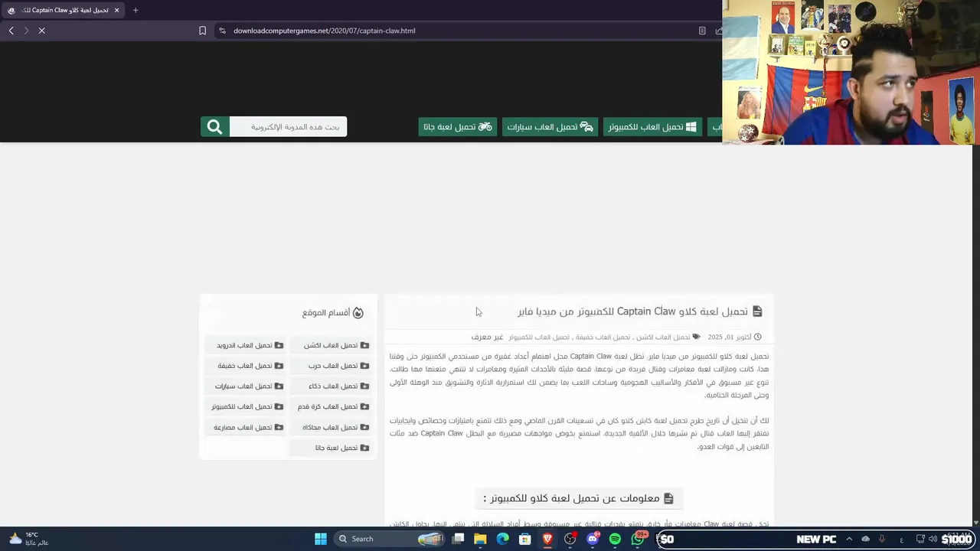Click the غير معرف author link
980x551 pixels.
click(x=487, y=337)
